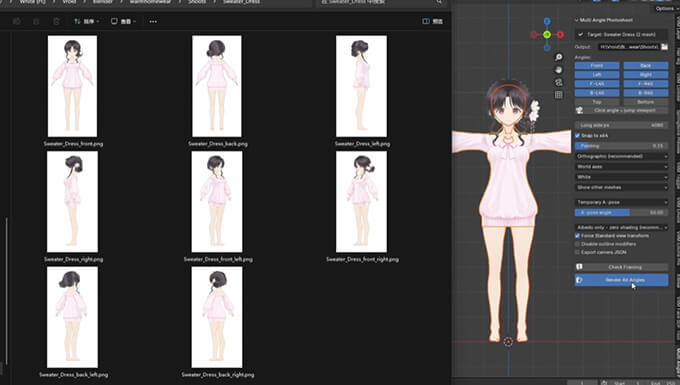Click the pan hand icon in viewport
The image size is (680, 385).
point(559,70)
